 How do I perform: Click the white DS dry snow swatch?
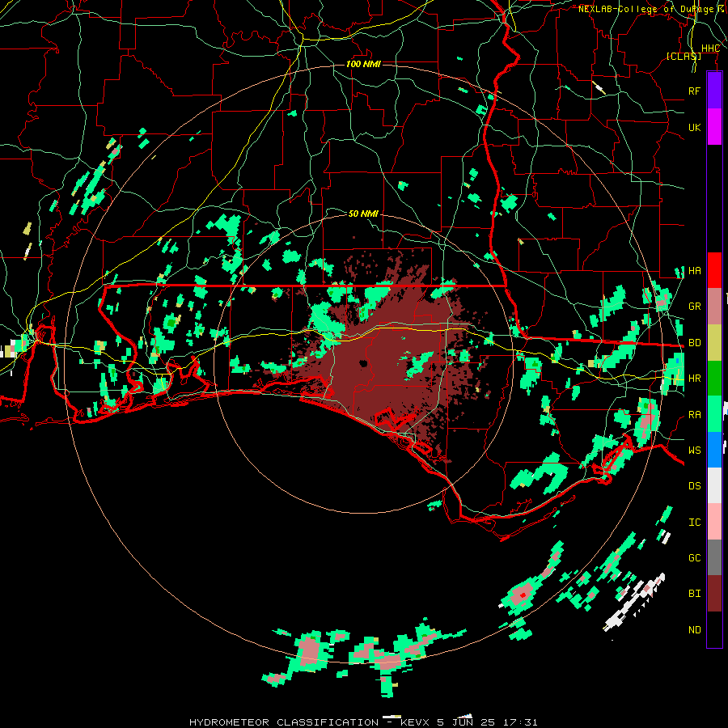coord(714,485)
